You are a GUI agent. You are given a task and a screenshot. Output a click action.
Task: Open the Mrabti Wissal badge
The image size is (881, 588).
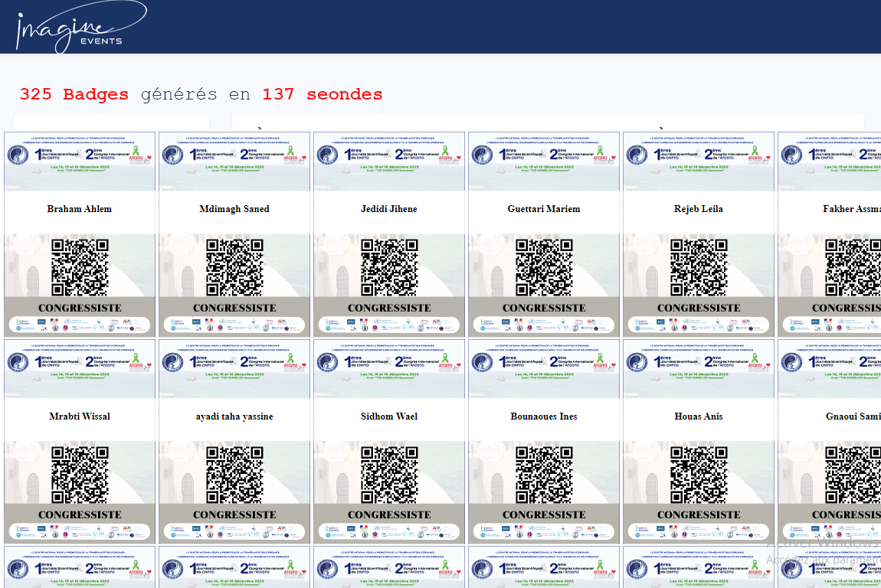(80, 442)
